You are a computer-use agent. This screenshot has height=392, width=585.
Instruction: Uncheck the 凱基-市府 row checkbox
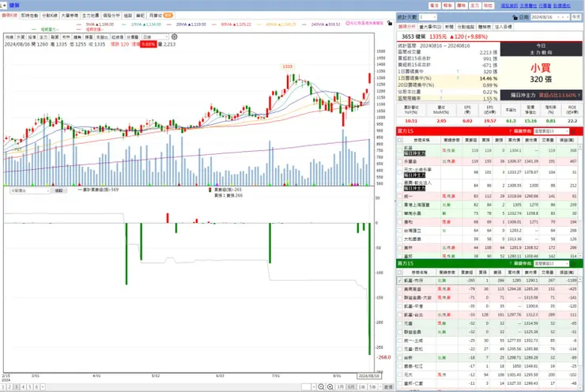click(399, 281)
